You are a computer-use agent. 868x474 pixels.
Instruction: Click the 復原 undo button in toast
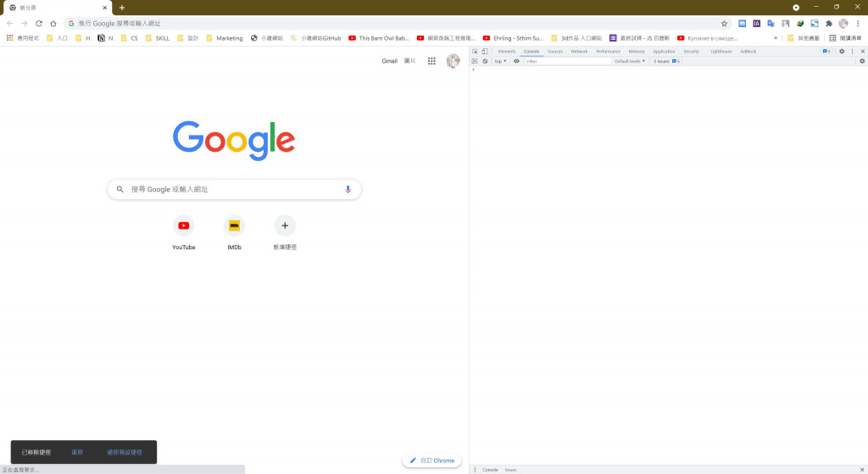(77, 453)
